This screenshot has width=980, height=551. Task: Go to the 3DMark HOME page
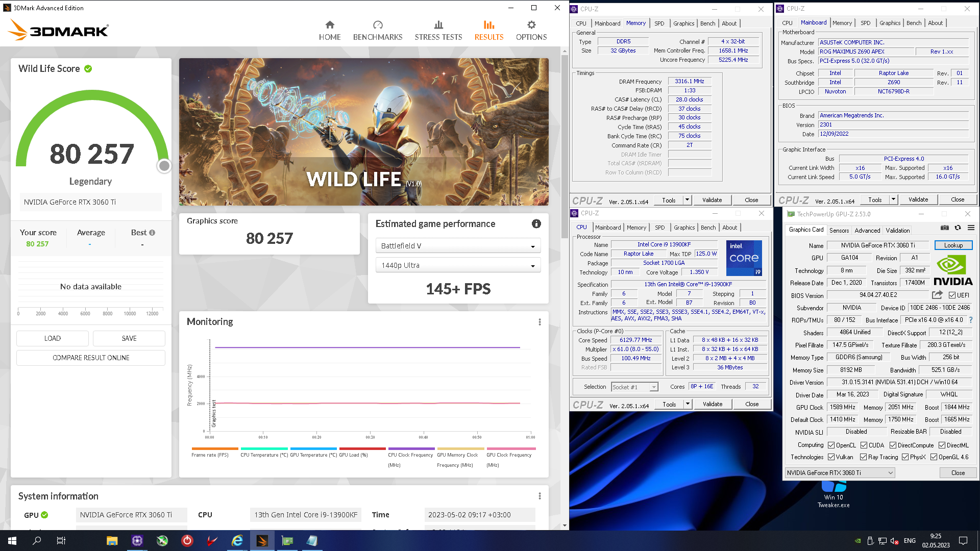pyautogui.click(x=330, y=31)
